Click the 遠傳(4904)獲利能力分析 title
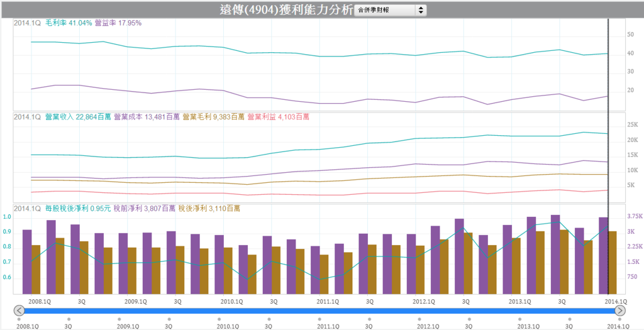Image resolution: width=644 pixels, height=330 pixels. point(286,10)
